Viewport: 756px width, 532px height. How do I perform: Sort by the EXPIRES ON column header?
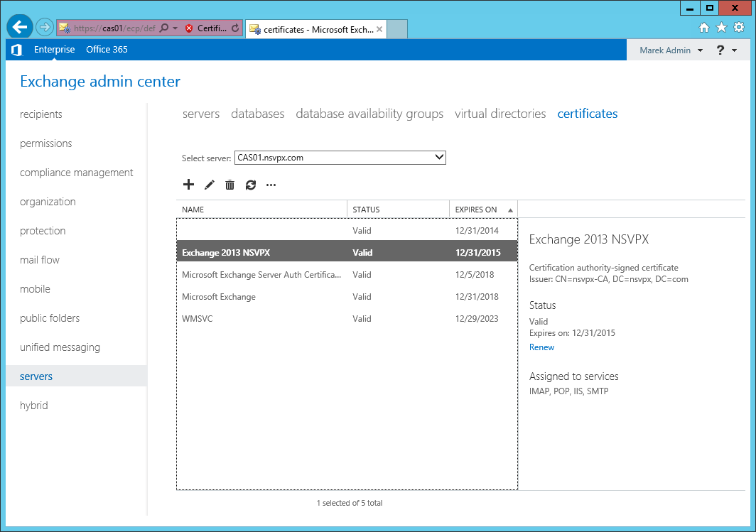476,210
